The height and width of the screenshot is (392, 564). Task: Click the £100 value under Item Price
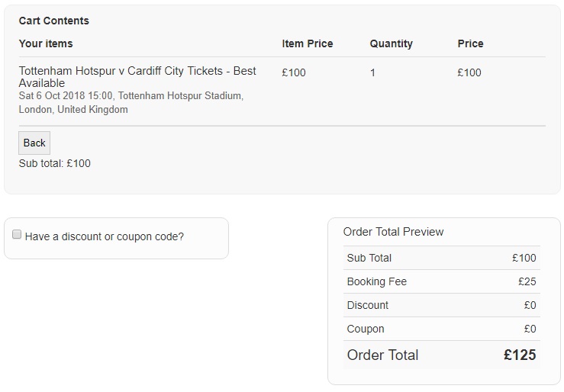(294, 72)
